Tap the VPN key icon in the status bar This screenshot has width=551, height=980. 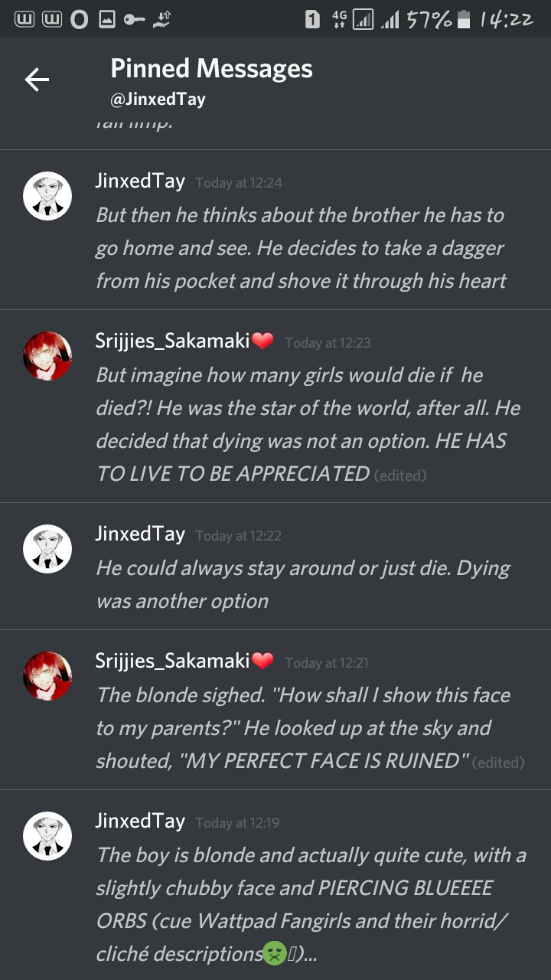[x=135, y=20]
